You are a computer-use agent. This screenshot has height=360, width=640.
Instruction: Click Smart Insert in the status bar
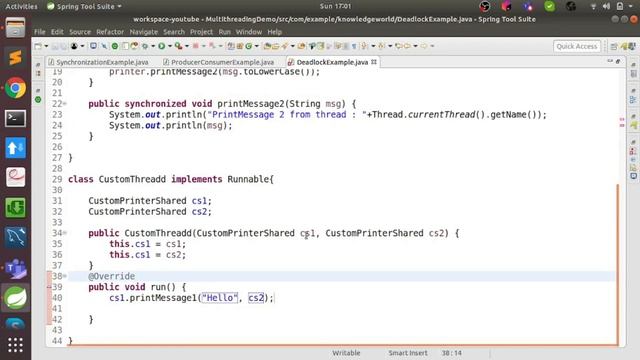(408, 353)
